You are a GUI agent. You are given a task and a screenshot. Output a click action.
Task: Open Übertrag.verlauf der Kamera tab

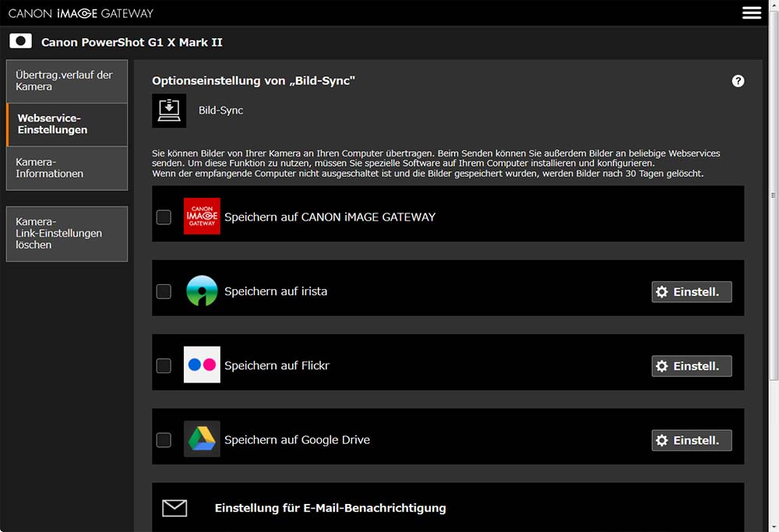(66, 81)
